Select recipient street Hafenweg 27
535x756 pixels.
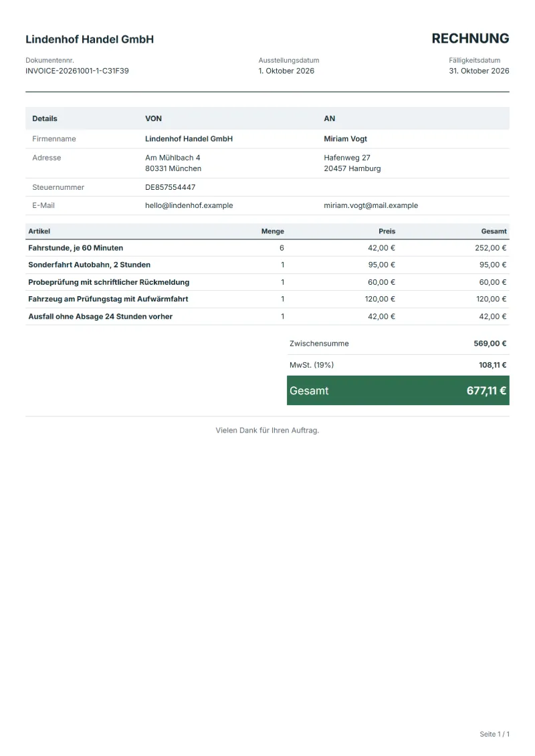tap(347, 158)
